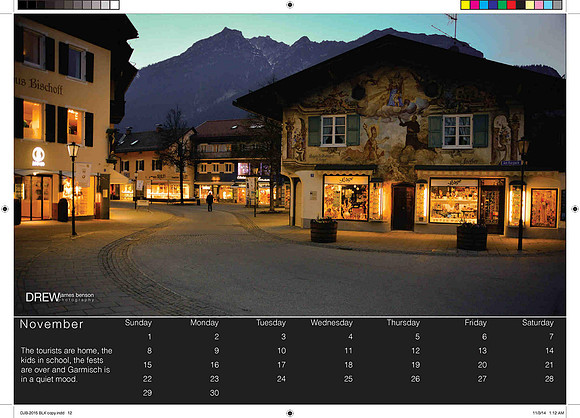
Task: Pick date 28 in the calendar
Action: [x=549, y=379]
